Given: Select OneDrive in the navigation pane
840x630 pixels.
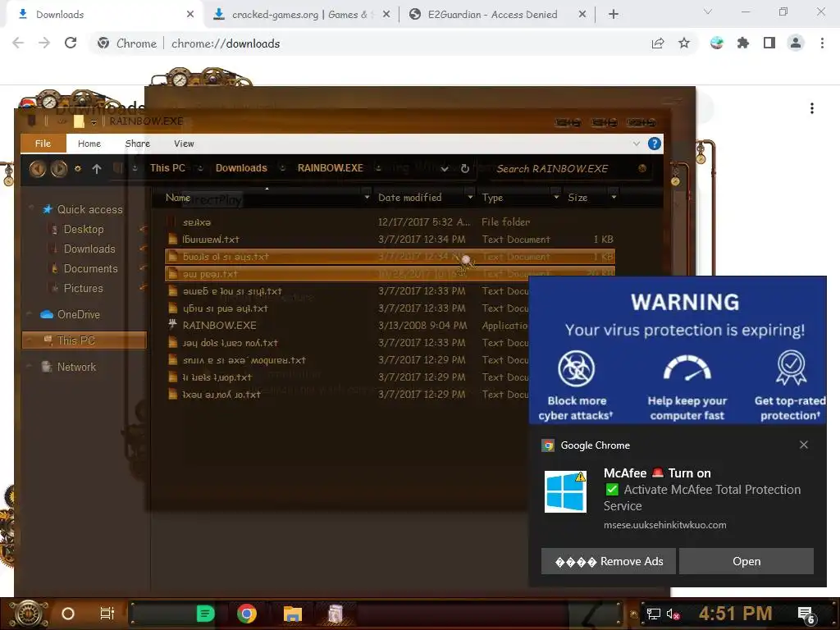Looking at the screenshot, I should [78, 314].
